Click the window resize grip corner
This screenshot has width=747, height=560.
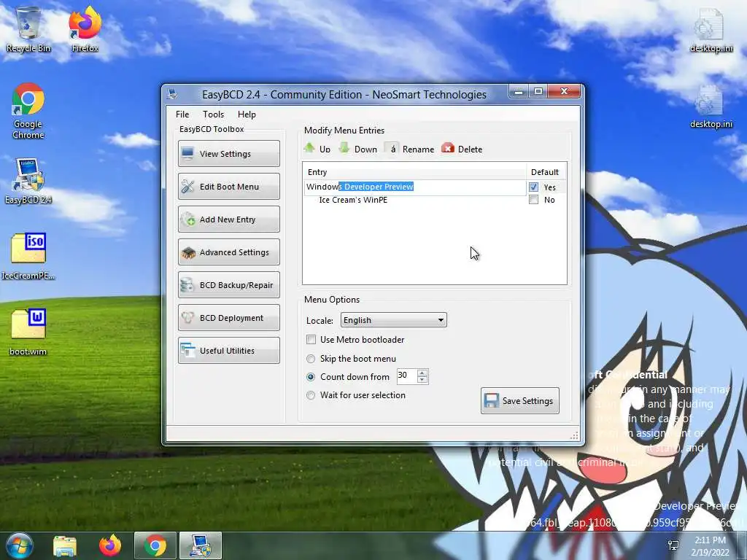[575, 435]
